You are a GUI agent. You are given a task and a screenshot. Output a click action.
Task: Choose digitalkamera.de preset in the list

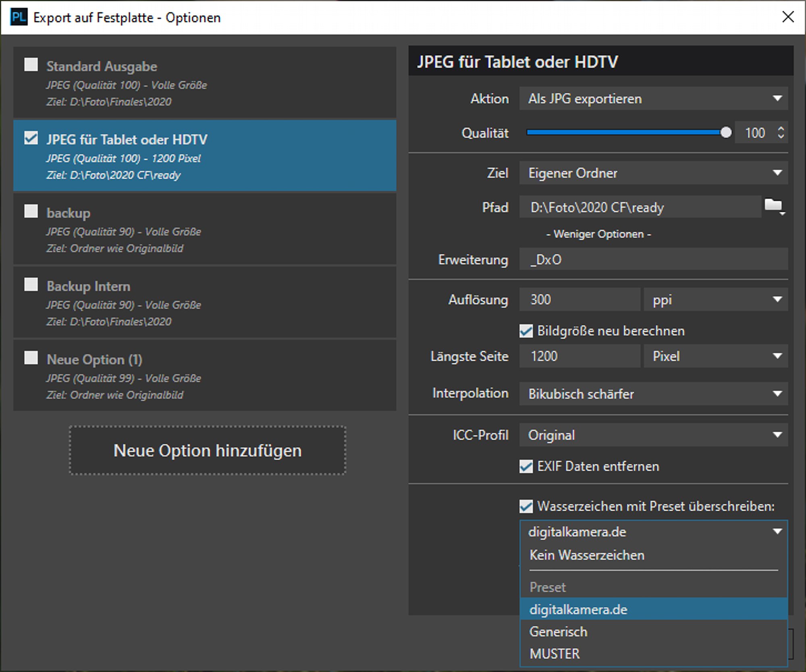(653, 609)
